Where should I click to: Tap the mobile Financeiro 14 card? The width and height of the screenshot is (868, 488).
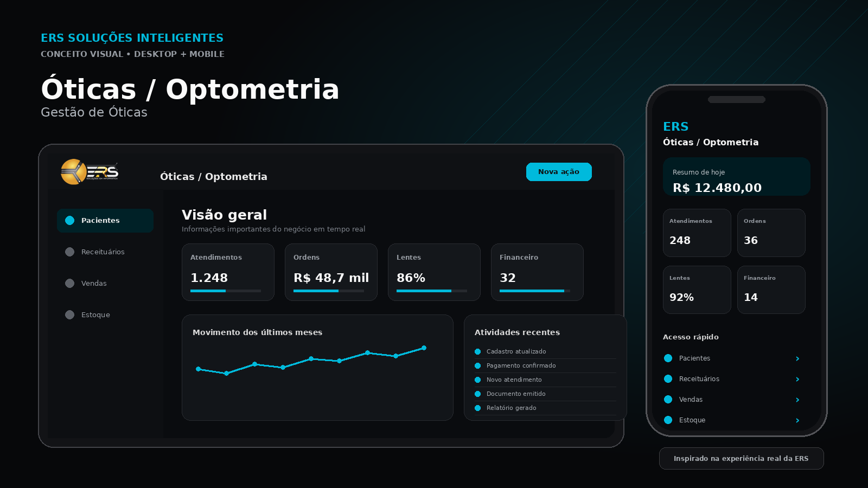(771, 290)
